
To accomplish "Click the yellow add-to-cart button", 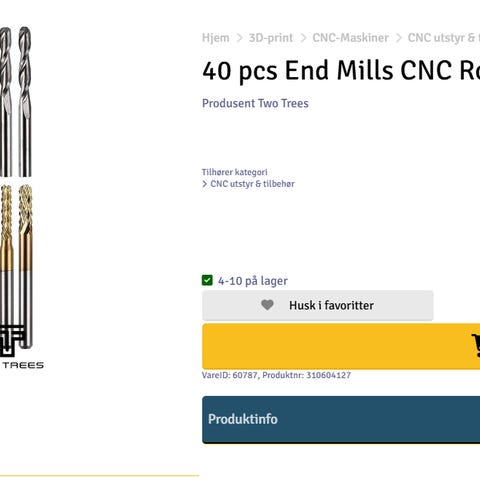I will (341, 346).
